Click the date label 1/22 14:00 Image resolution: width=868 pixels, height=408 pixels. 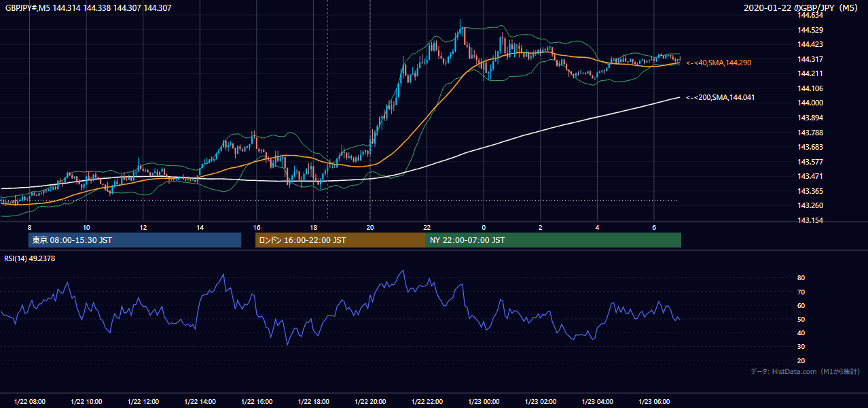point(200,402)
